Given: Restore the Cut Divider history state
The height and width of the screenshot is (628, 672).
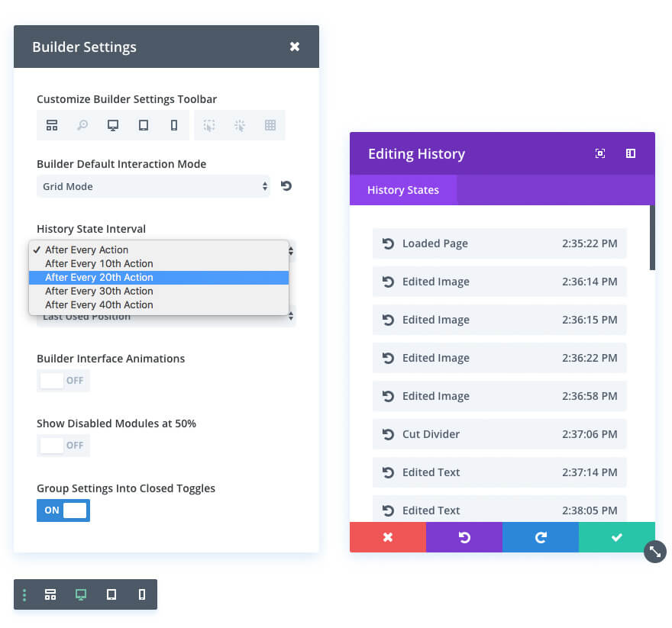Looking at the screenshot, I should [x=499, y=434].
